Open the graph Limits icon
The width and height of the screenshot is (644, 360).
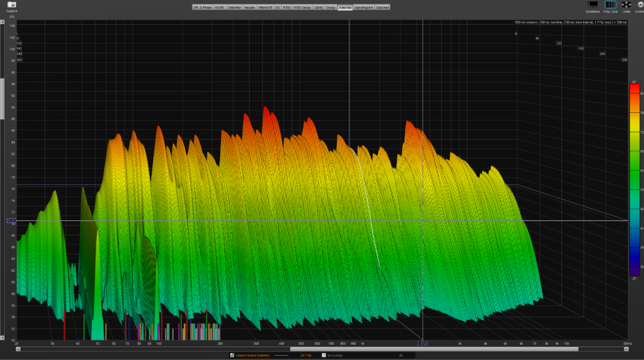point(626,4)
